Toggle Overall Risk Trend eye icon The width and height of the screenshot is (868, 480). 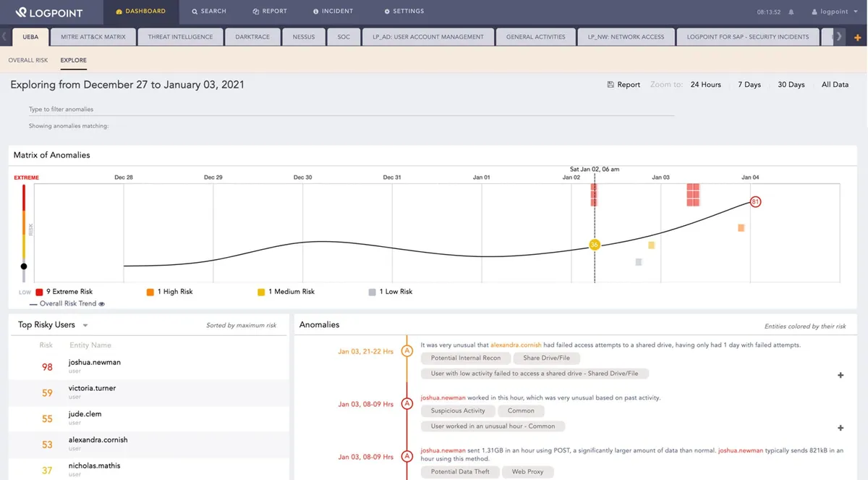point(102,304)
